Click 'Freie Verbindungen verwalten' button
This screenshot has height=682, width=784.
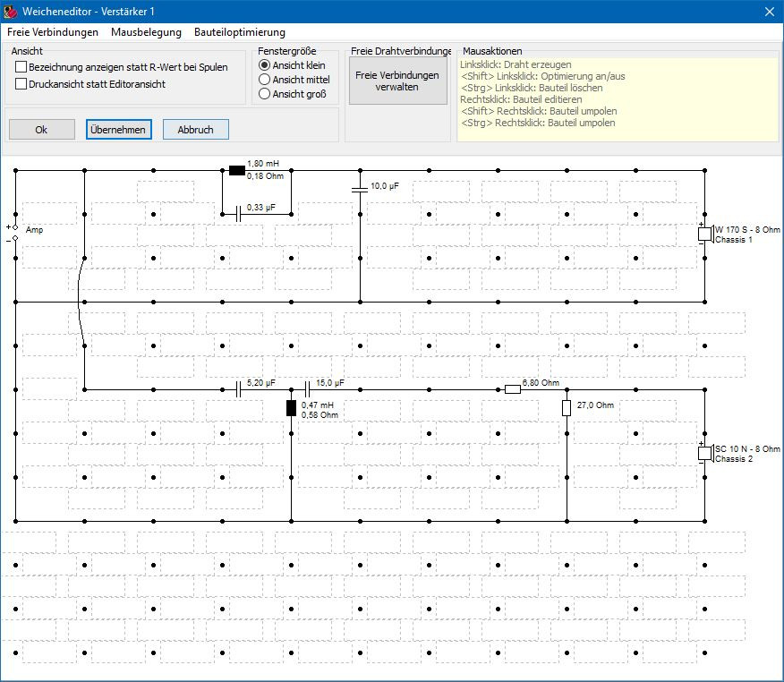tap(396, 81)
